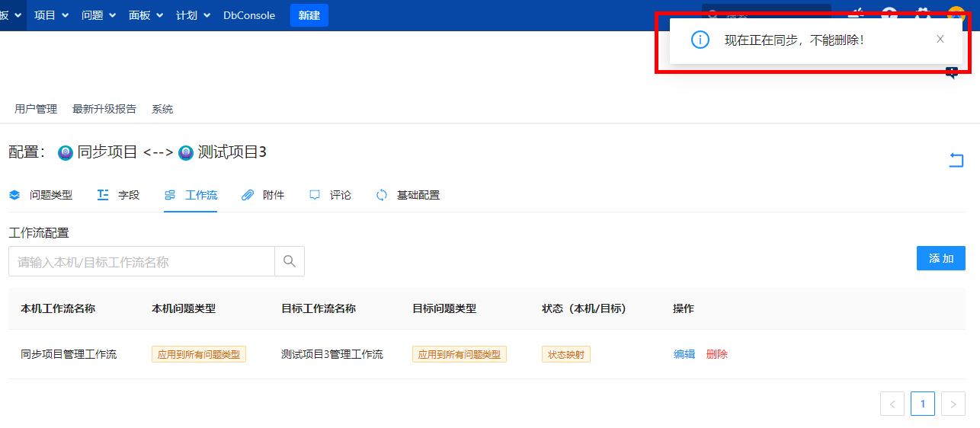980x428 pixels.
Task: Click the feedback chat bubble icon
Action: pos(952,73)
